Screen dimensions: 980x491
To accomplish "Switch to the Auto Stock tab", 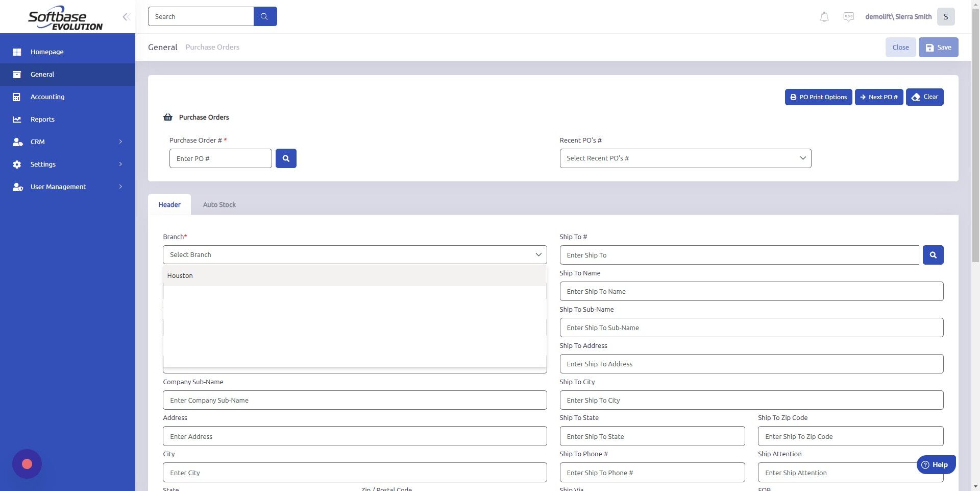I will [x=219, y=205].
